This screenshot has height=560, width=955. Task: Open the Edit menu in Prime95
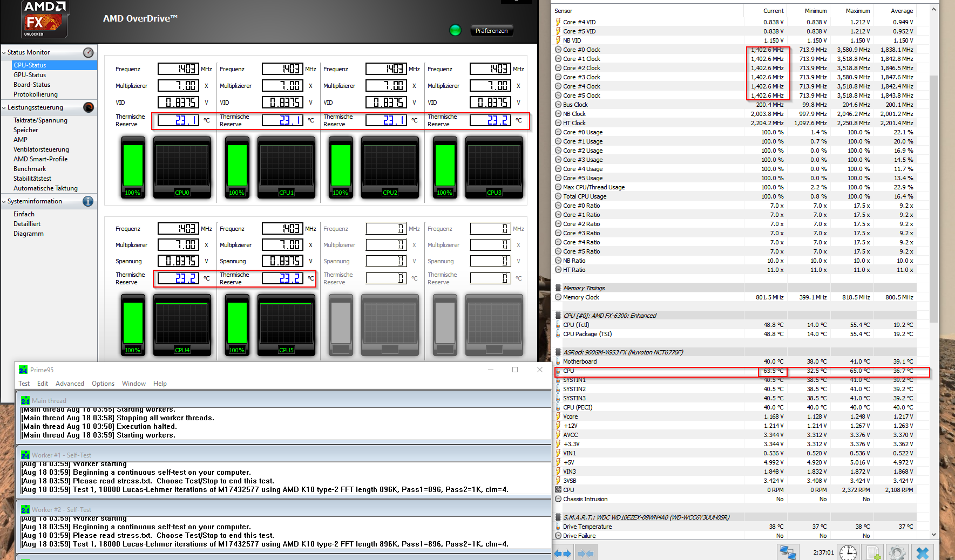(43, 384)
